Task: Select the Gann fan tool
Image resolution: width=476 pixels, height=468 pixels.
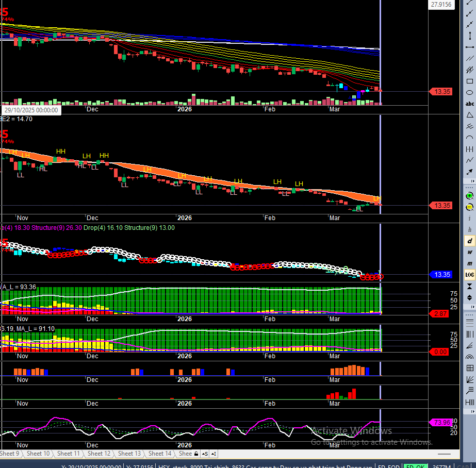Action: pyautogui.click(x=470, y=379)
